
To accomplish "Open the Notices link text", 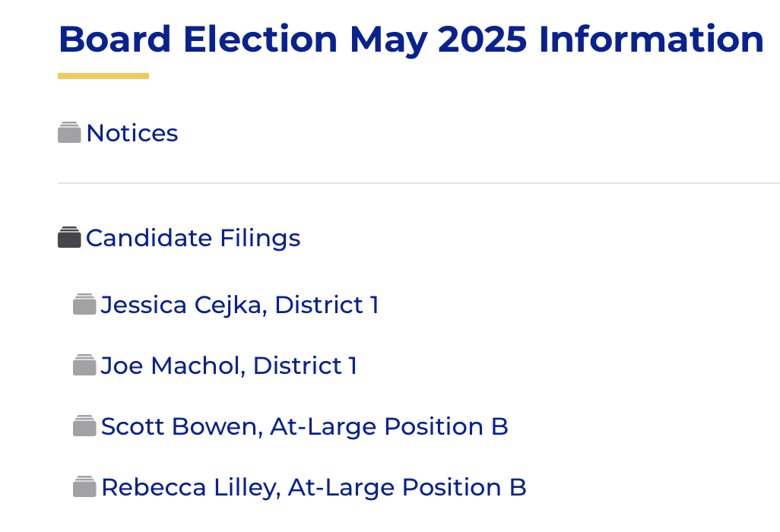I will point(132,133).
